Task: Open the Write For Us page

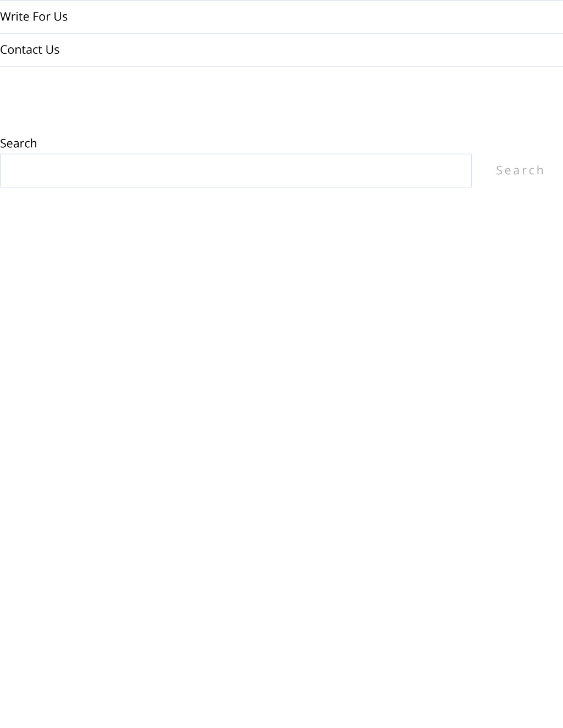Action: point(34,17)
